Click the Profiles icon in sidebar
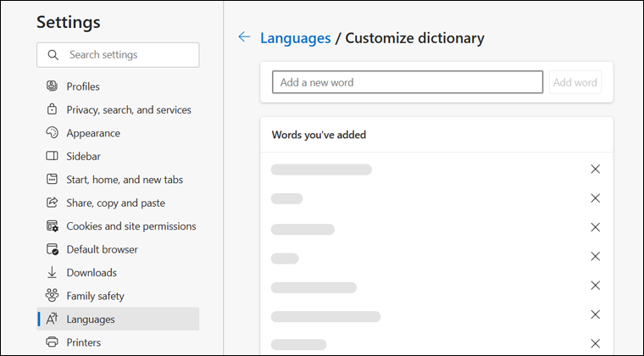The width and height of the screenshot is (644, 356). (52, 86)
